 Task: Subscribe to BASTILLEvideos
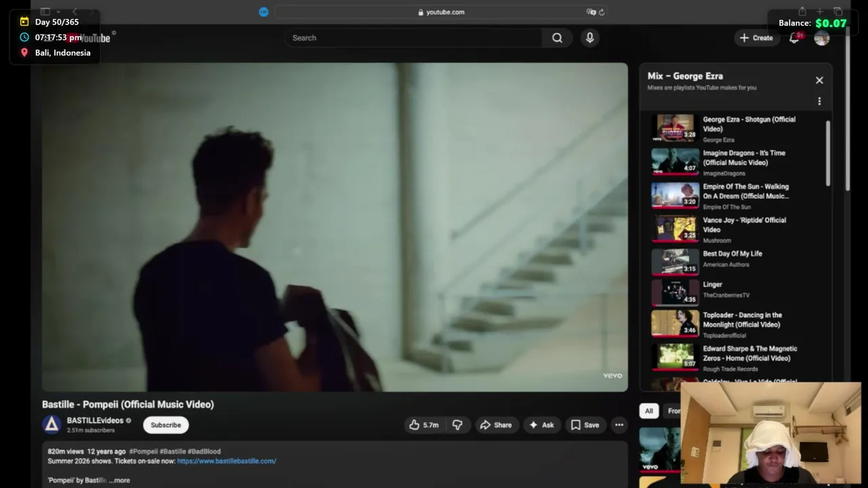click(165, 425)
